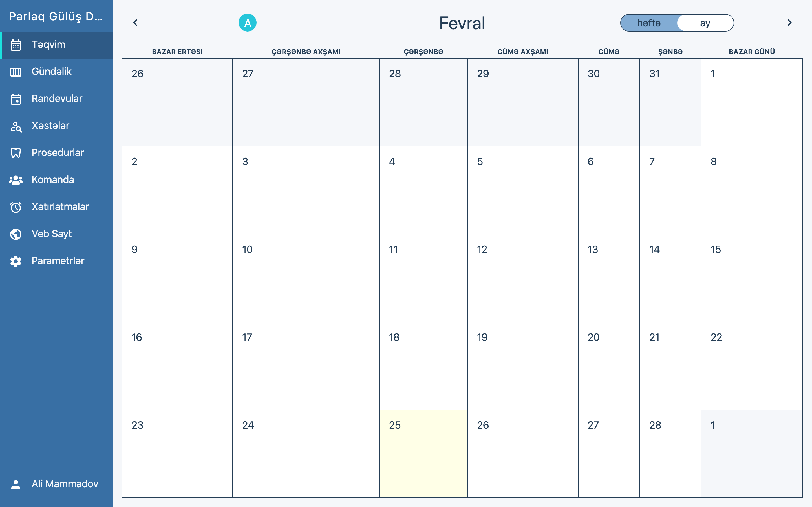Select the ay view toggle option
This screenshot has height=507, width=812.
[x=705, y=23]
